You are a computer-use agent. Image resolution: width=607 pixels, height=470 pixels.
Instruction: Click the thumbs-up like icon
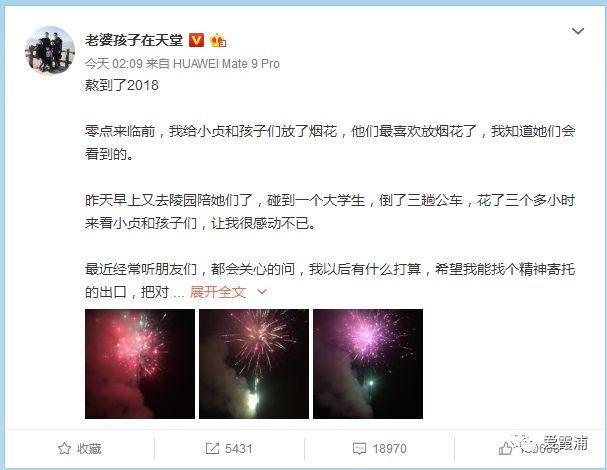506,448
